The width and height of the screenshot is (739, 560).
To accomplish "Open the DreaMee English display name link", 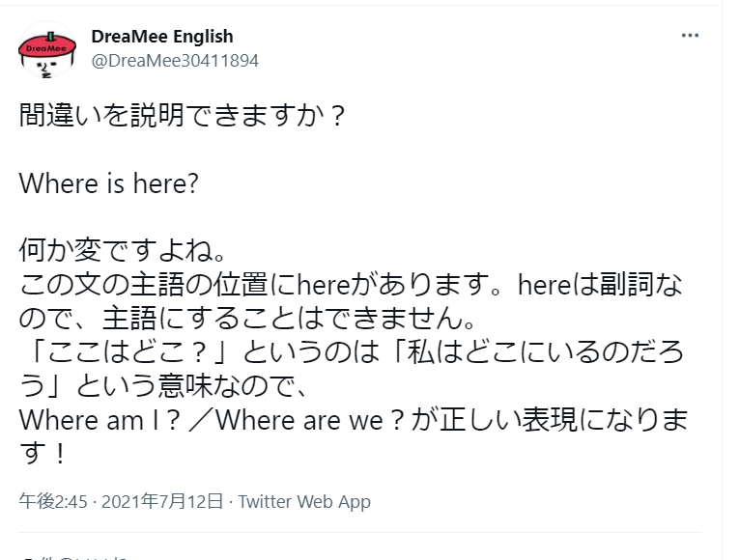I will point(162,37).
